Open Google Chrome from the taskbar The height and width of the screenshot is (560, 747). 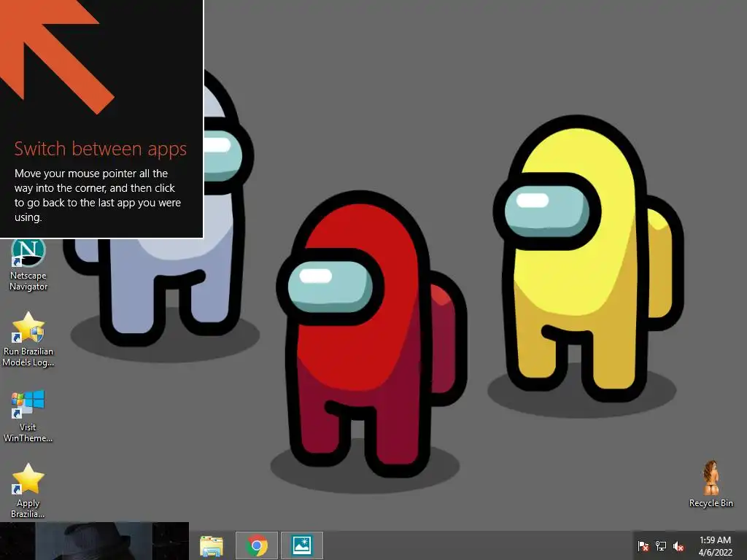257,545
